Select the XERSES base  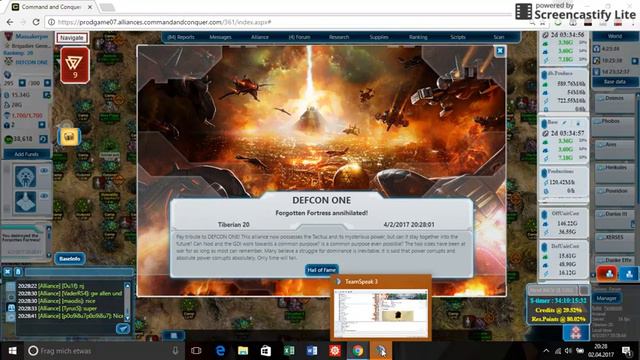(x=614, y=243)
